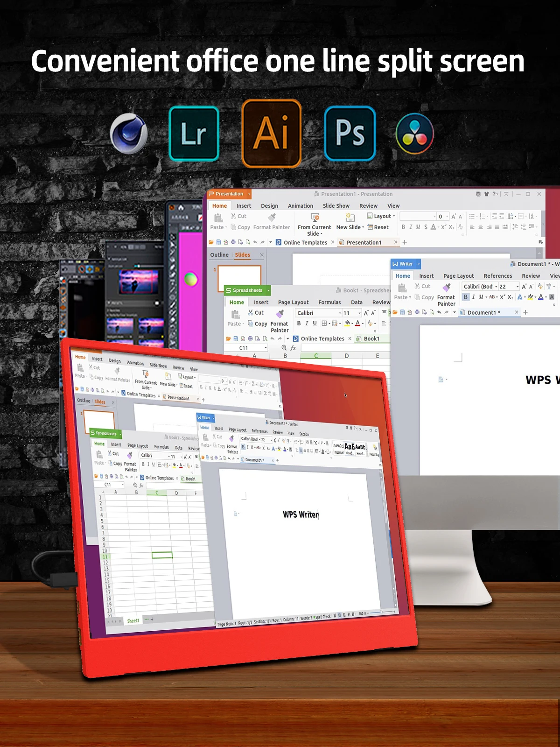Click Reset in the large Presentation window ribbon
Image resolution: width=560 pixels, height=747 pixels.
pyautogui.click(x=378, y=227)
